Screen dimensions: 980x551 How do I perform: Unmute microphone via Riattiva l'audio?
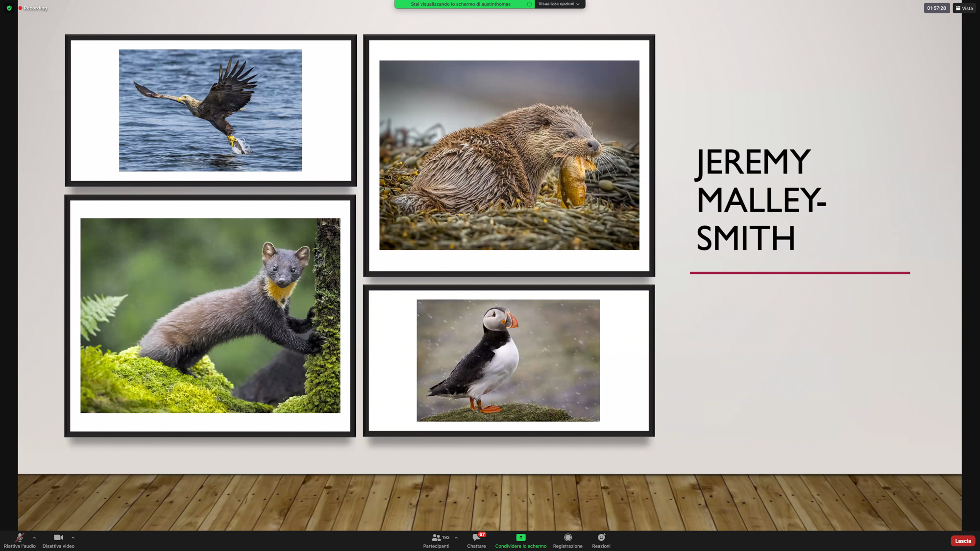point(20,541)
